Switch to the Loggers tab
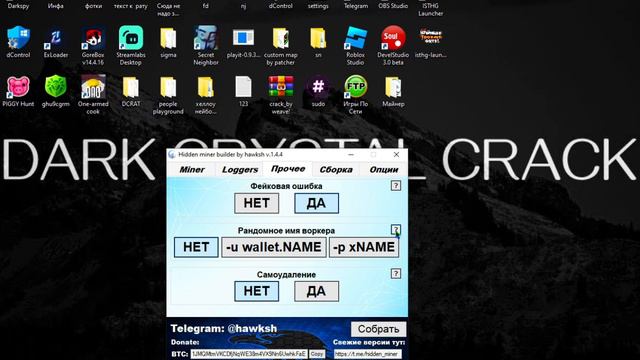 click(240, 169)
